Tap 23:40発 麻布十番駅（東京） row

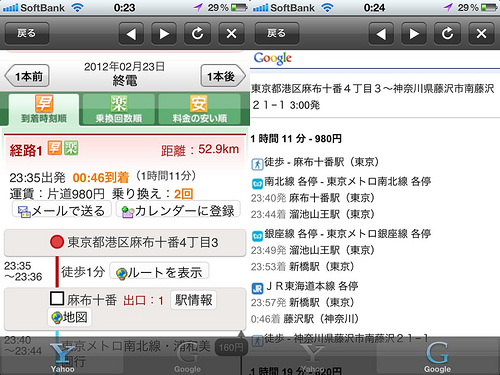click(313, 198)
